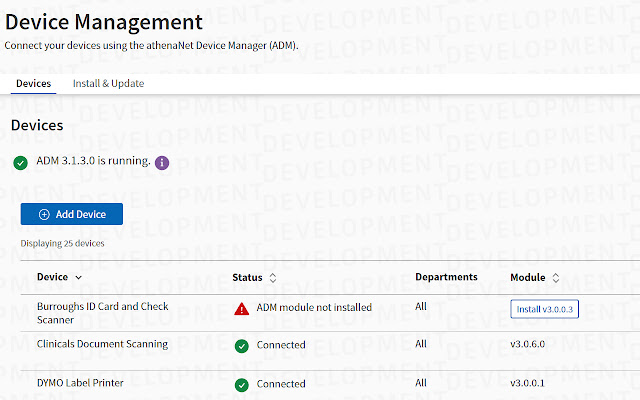This screenshot has height=400, width=640.
Task: Click Departments 'All' for Clinicals Document Scanning
Action: pyautogui.click(x=421, y=344)
